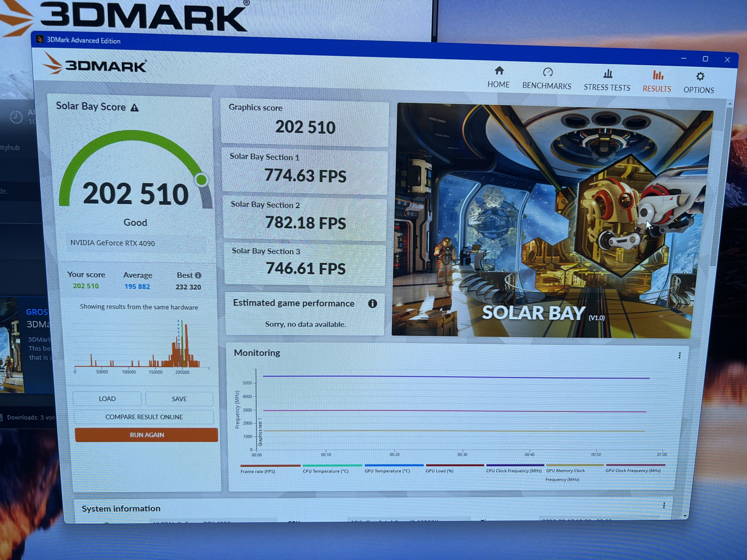Viewport: 747px width, 560px height.
Task: Open Benchmarks via gauge icon
Action: (x=547, y=72)
